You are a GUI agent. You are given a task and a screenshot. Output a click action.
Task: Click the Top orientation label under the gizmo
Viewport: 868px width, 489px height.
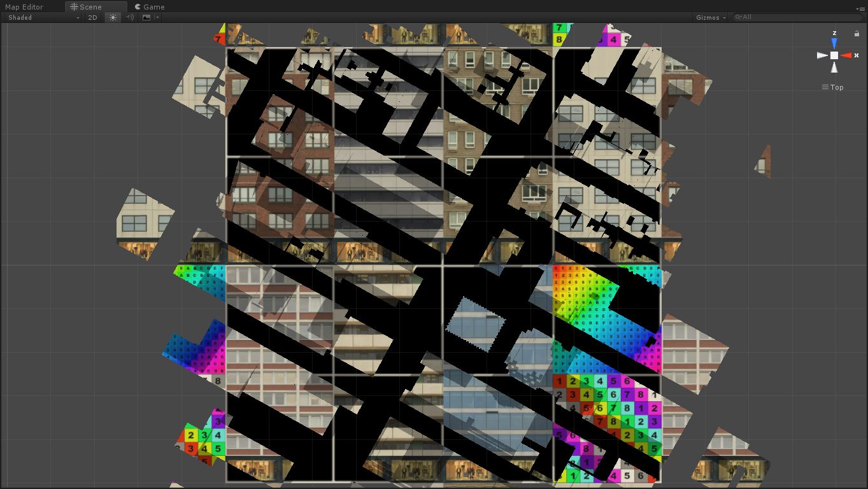coord(836,87)
